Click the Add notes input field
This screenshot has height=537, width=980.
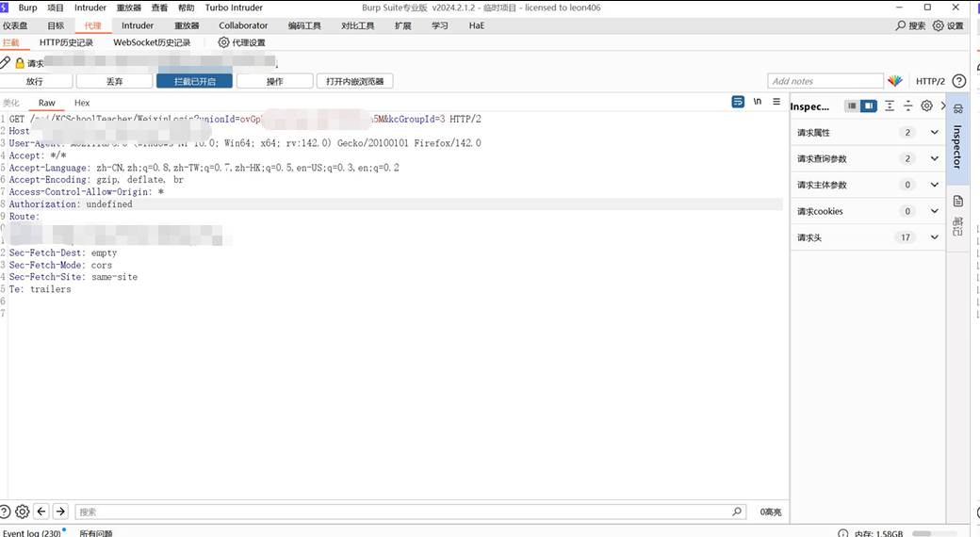825,81
